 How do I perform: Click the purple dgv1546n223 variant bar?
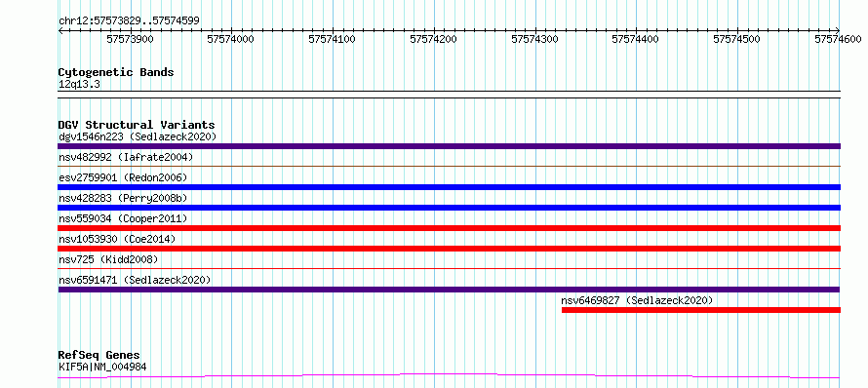[x=449, y=146]
